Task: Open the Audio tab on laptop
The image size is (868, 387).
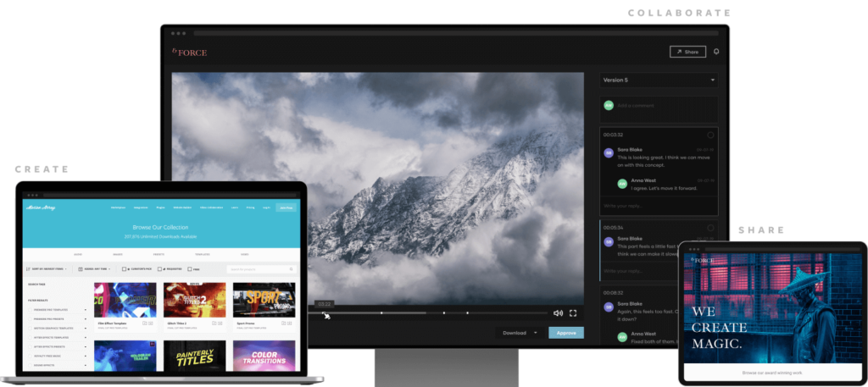Action: 78,254
